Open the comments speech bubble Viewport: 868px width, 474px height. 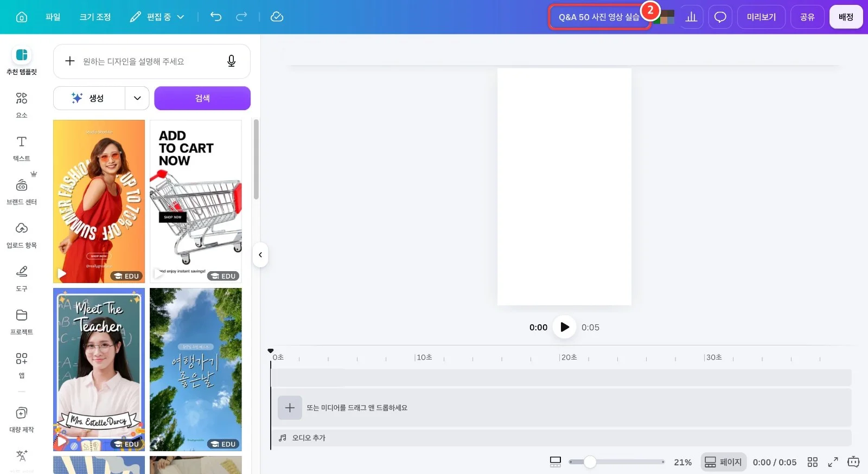coord(720,17)
